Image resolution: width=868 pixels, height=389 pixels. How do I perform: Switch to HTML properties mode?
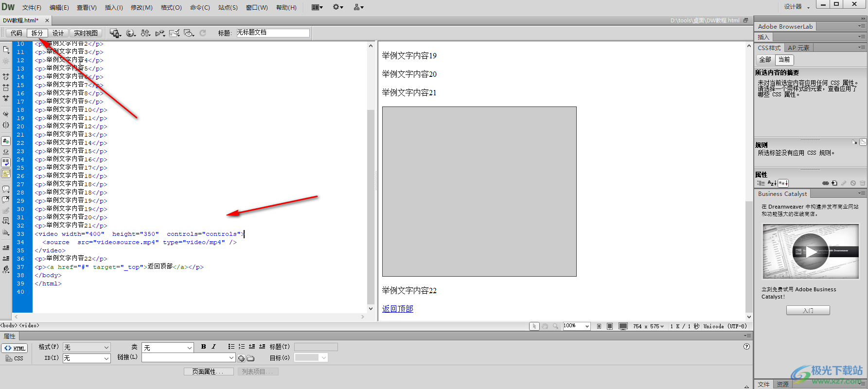15,348
